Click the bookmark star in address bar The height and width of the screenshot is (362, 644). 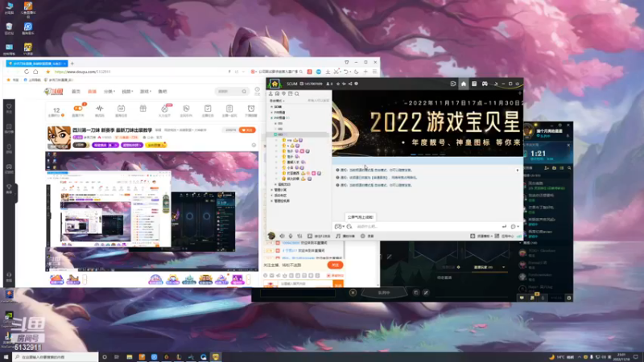point(48,72)
